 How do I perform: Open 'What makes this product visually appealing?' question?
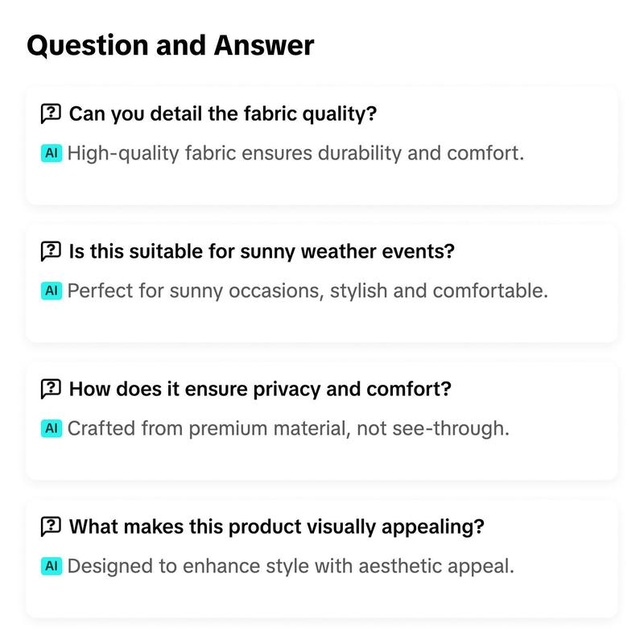tap(276, 526)
